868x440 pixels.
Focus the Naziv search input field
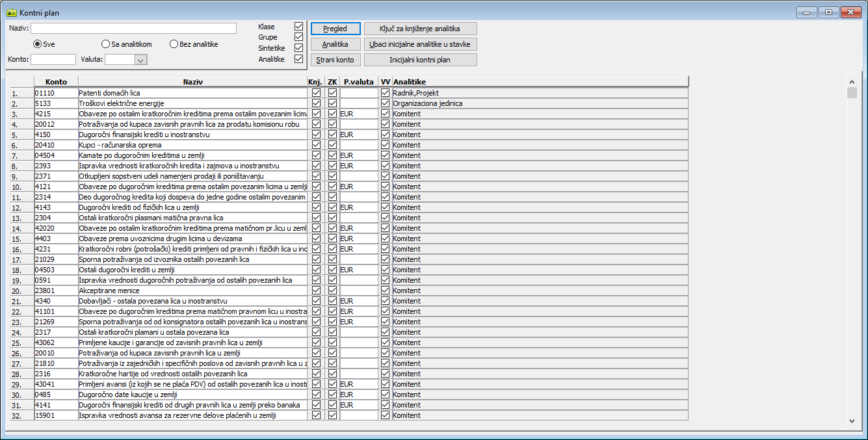click(x=133, y=29)
